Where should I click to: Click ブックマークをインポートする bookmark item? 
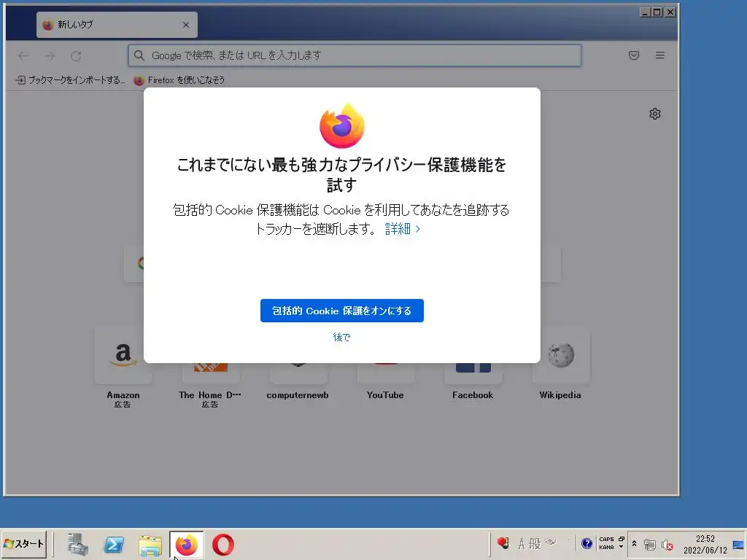(70, 80)
